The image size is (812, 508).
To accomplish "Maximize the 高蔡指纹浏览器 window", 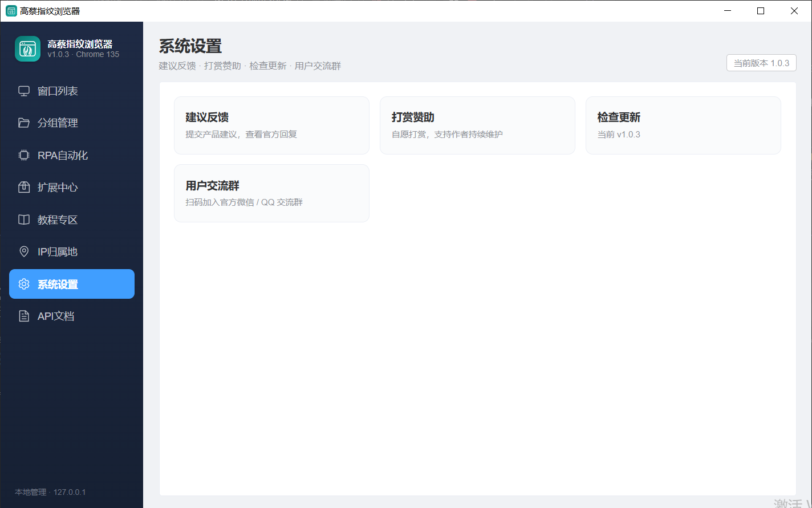I will tap(761, 11).
